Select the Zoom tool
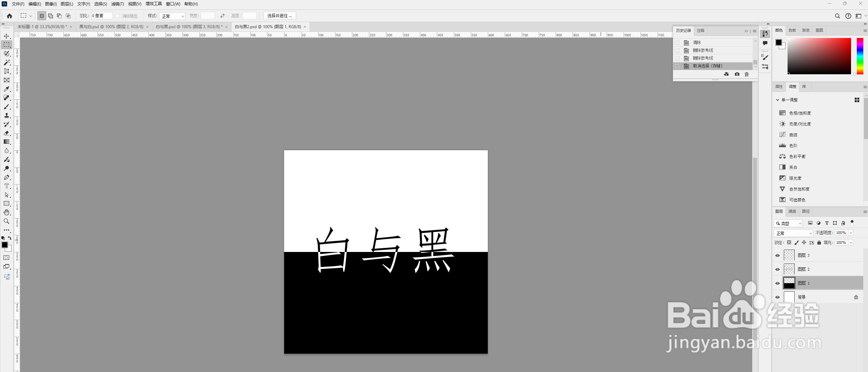 pos(6,221)
